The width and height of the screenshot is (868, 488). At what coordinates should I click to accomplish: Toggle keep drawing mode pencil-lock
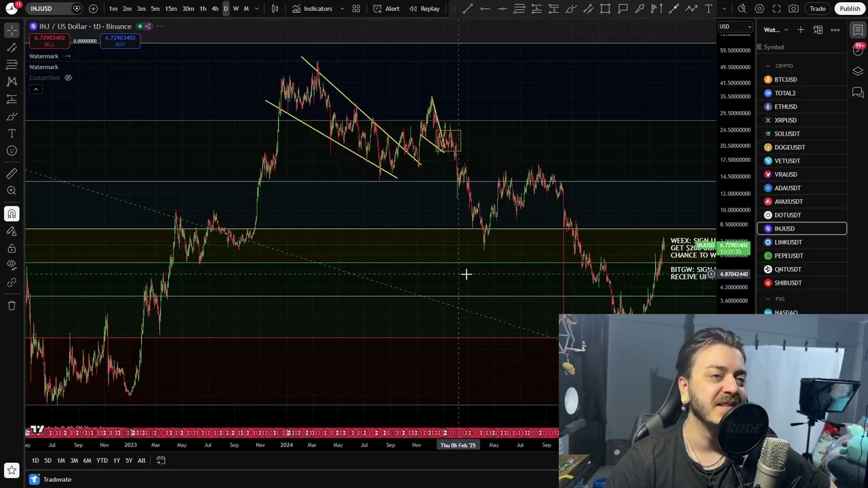tap(12, 231)
